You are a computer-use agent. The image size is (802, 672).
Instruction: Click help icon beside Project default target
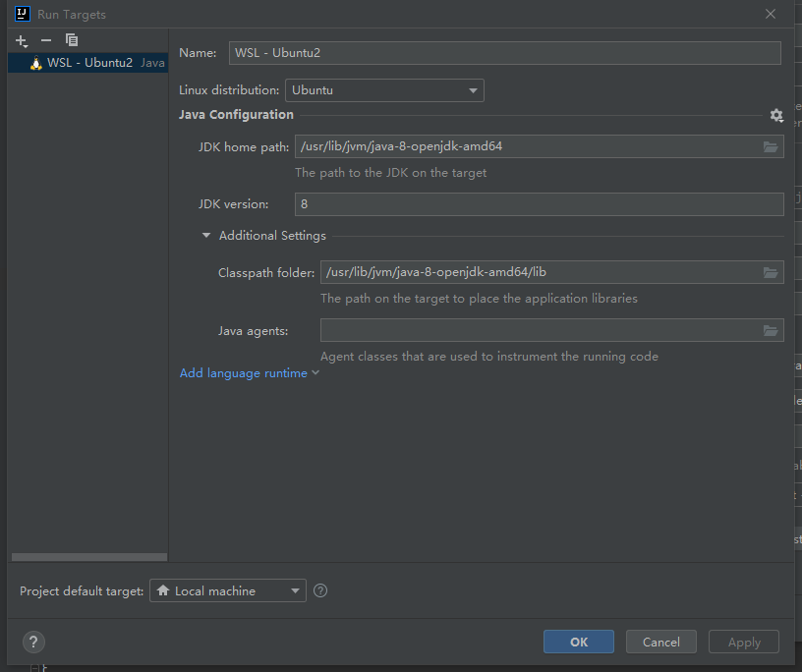point(319,590)
